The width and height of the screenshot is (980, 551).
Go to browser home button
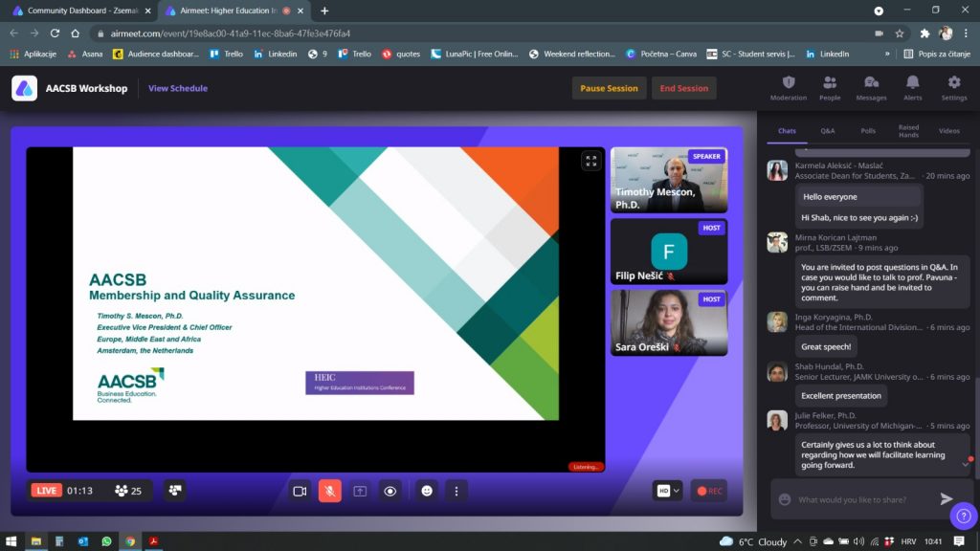point(75,33)
